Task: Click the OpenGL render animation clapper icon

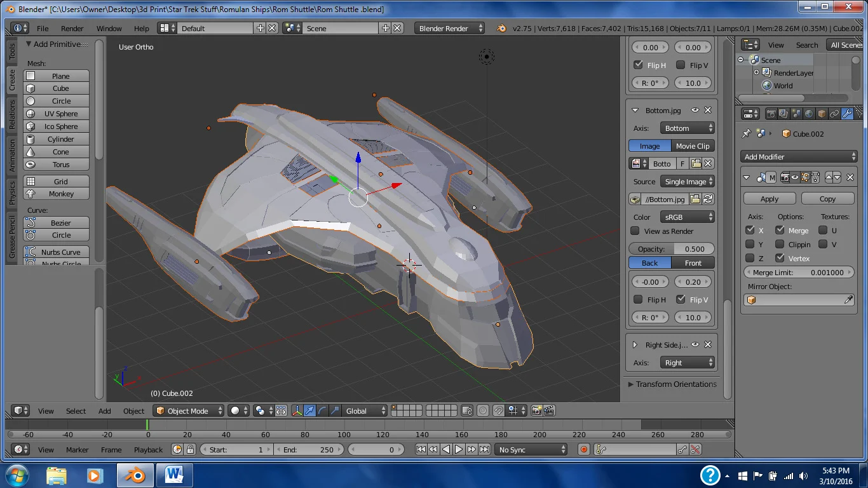Action: [550, 411]
